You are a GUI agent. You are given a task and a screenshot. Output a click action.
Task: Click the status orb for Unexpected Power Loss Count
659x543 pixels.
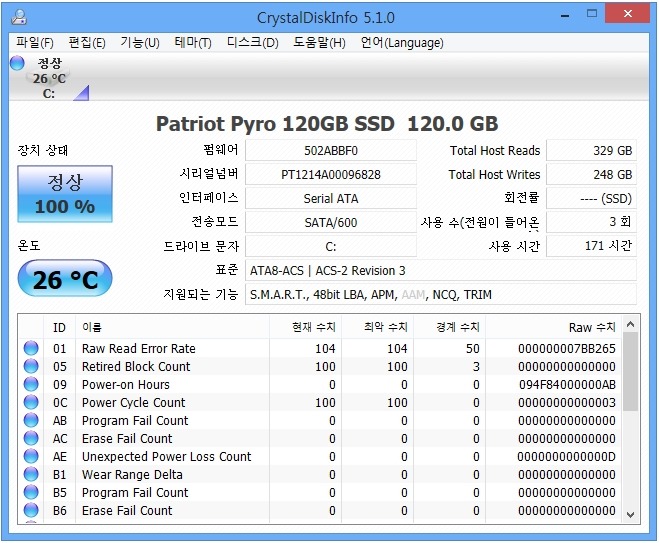(31, 456)
